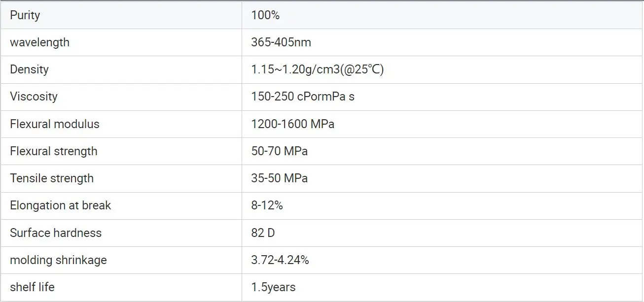Click the 1.5years shelf life value
Viewport: 644px width, 302px height.
pos(273,287)
